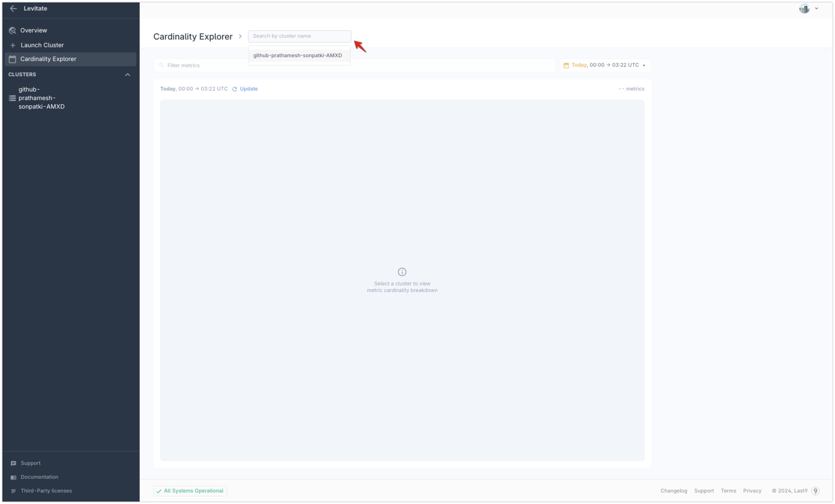Toggle the All Systems Operational status indicator
This screenshot has height=504, width=835.
(x=190, y=491)
